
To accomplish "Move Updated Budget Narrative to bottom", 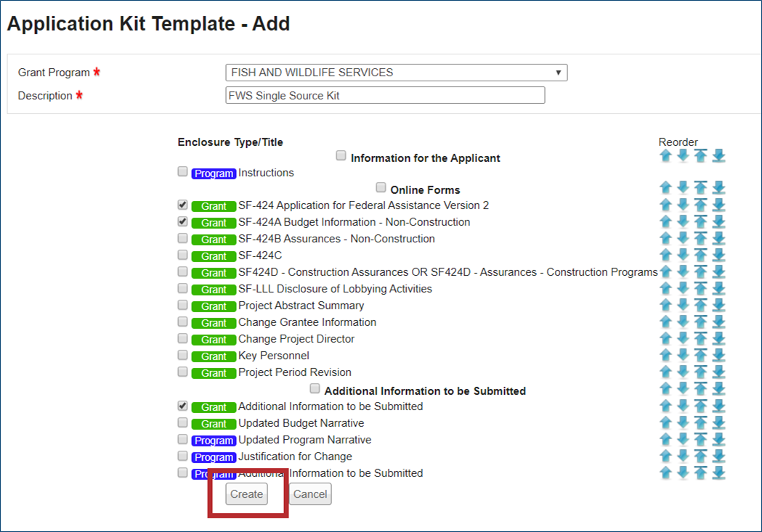I will (718, 423).
